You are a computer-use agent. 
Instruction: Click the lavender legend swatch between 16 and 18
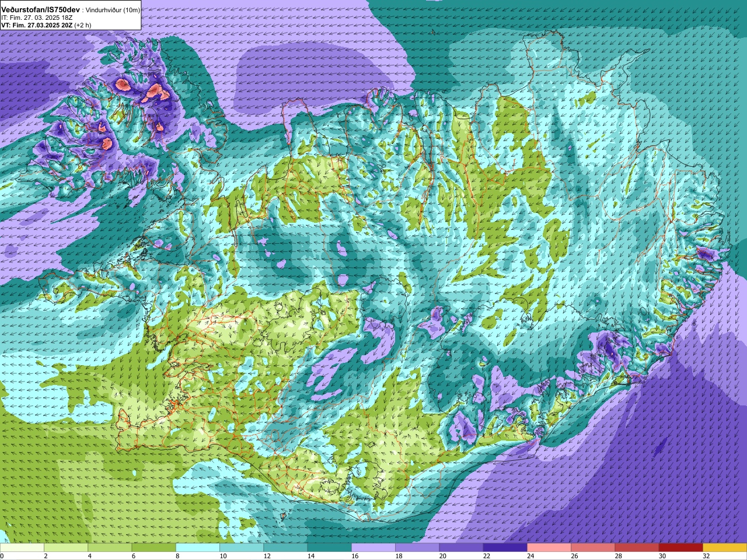point(373,548)
